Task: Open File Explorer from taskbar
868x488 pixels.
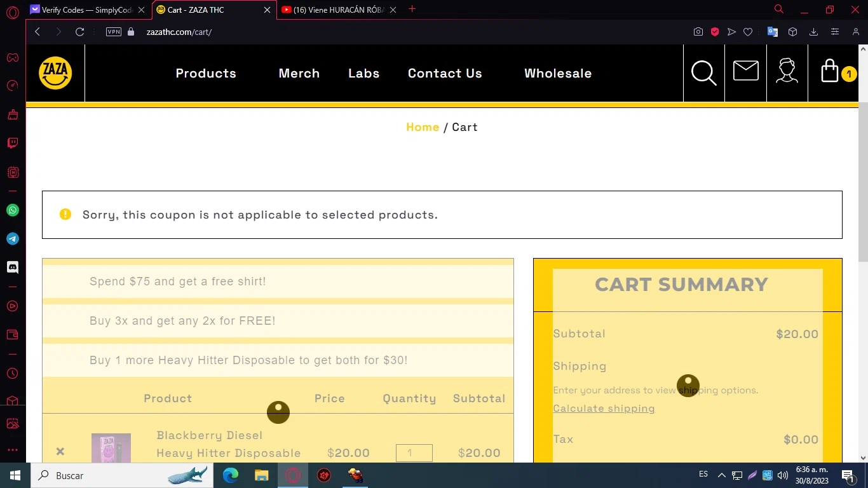Action: 262,475
